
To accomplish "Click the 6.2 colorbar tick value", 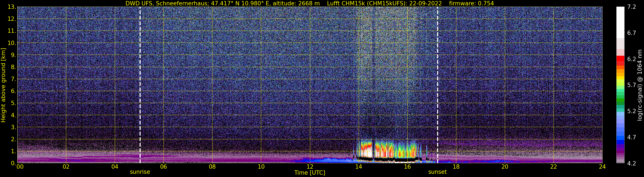I will tap(632, 59).
